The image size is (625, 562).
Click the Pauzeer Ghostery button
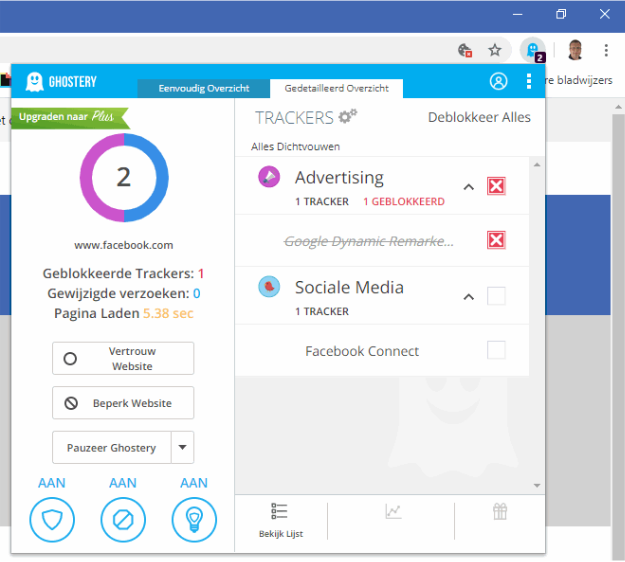pos(112,447)
